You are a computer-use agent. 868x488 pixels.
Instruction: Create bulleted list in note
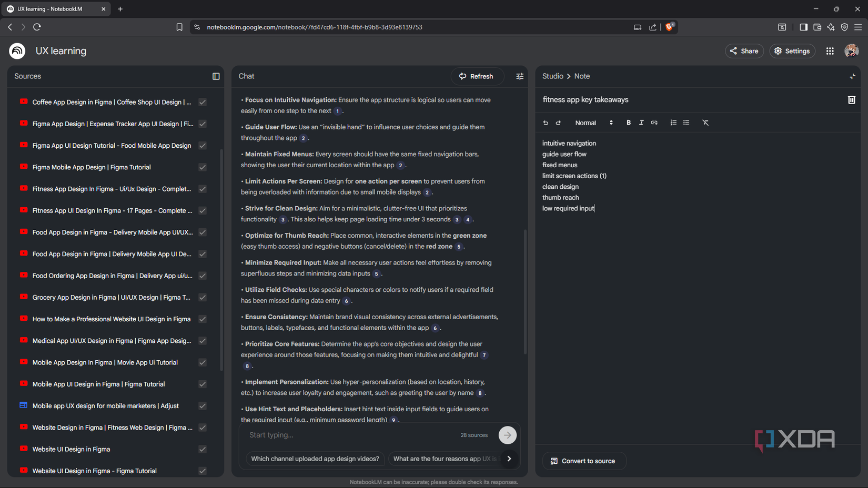point(686,123)
